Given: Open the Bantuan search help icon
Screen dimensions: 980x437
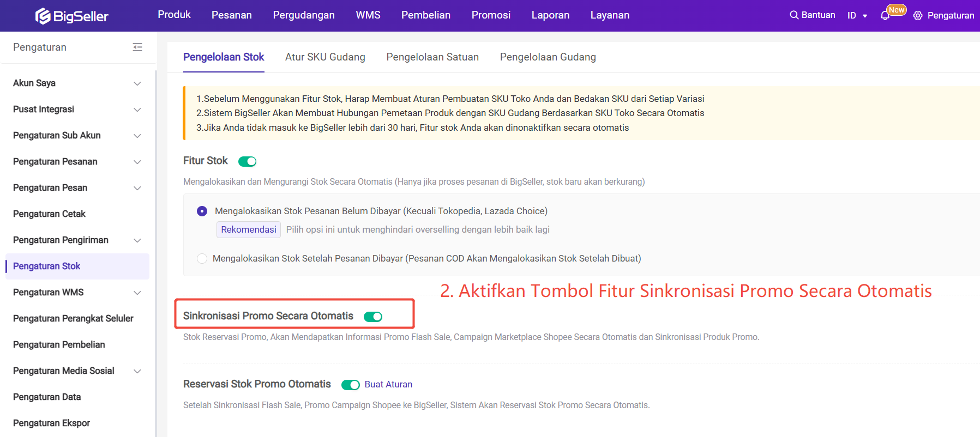Looking at the screenshot, I should click(x=794, y=15).
